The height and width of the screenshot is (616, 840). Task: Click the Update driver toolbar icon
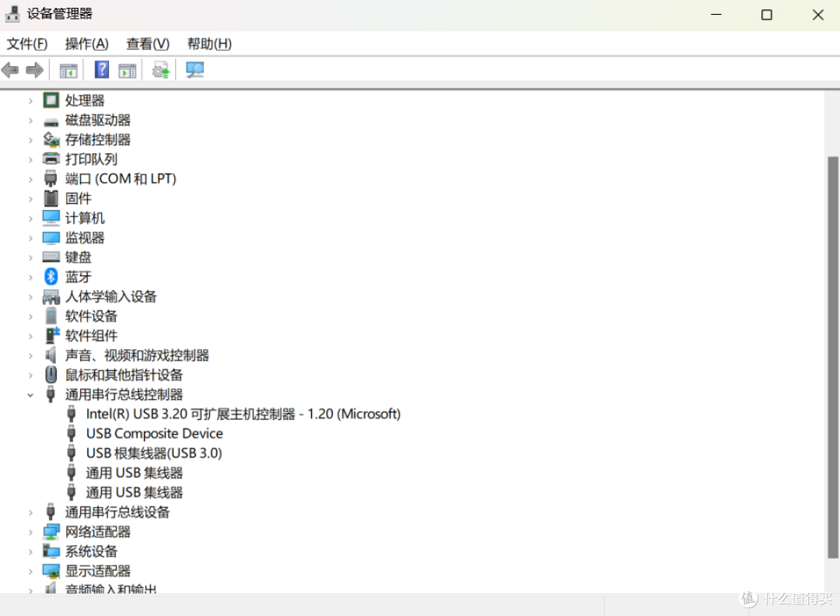(161, 70)
